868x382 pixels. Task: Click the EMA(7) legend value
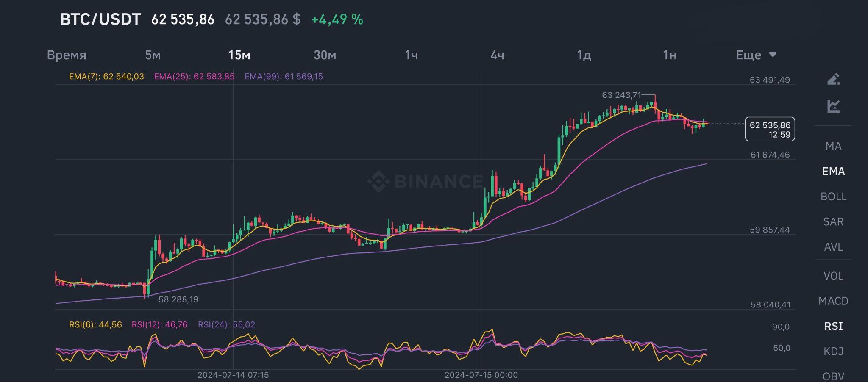106,77
